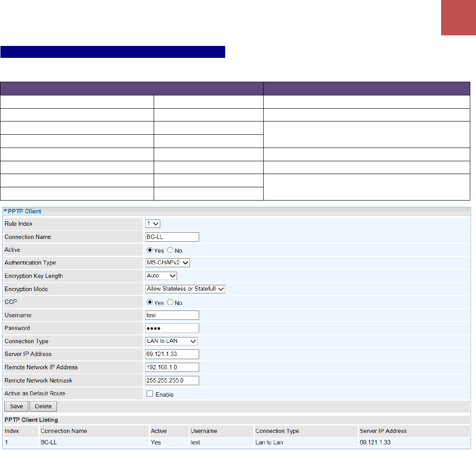Select Yes for the Active option
The width and height of the screenshot is (476, 451).
[x=149, y=250]
